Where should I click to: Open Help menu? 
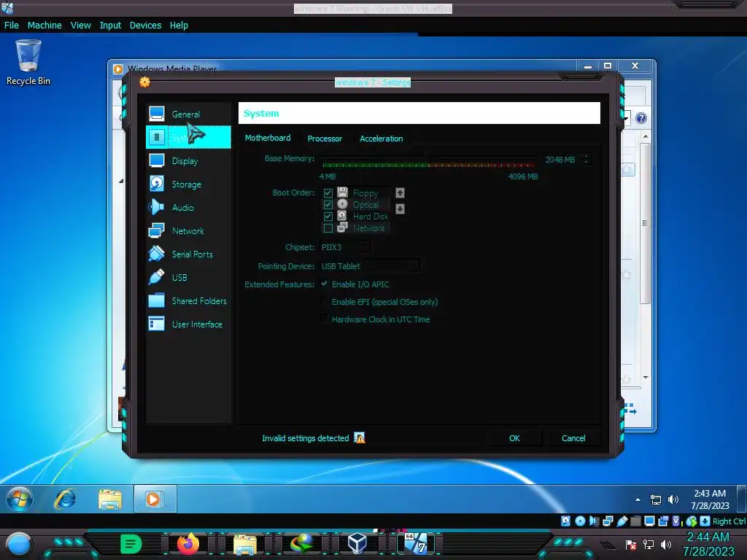tap(179, 26)
